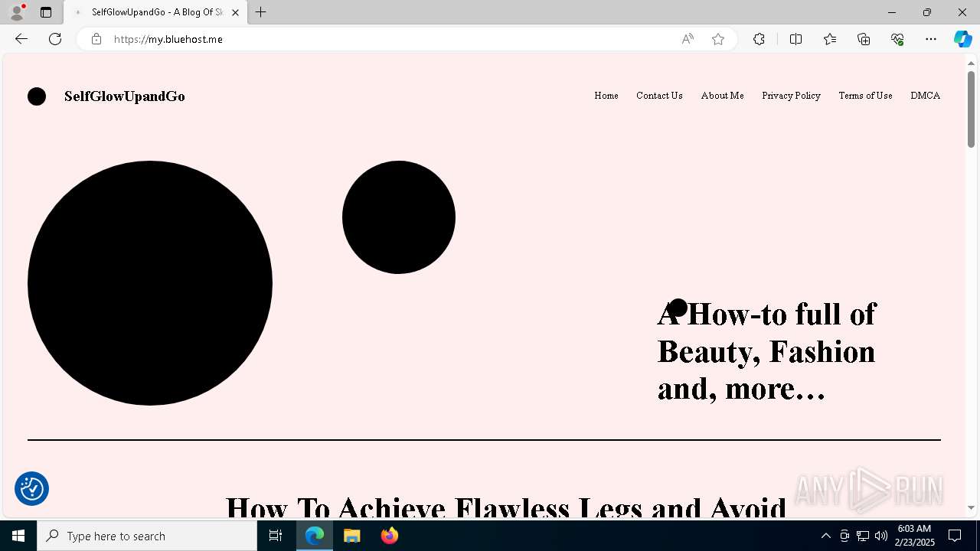Viewport: 980px width, 551px height.
Task: Open the Contact Us page
Action: 659,96
